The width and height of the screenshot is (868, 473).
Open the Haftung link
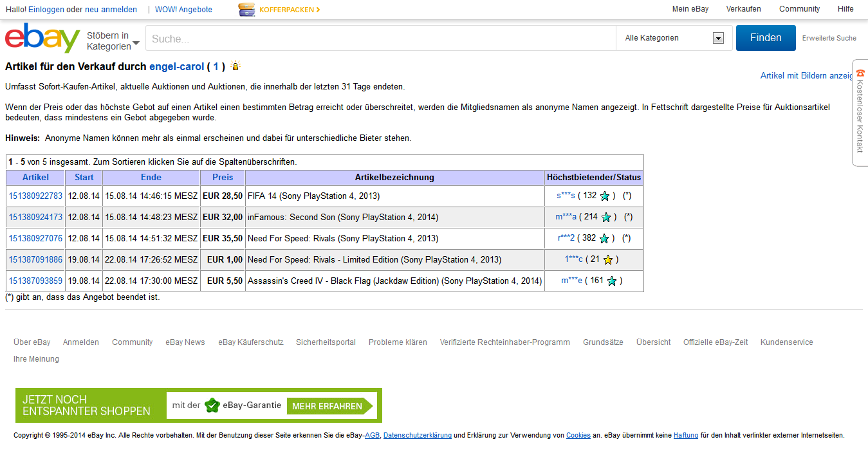point(686,436)
